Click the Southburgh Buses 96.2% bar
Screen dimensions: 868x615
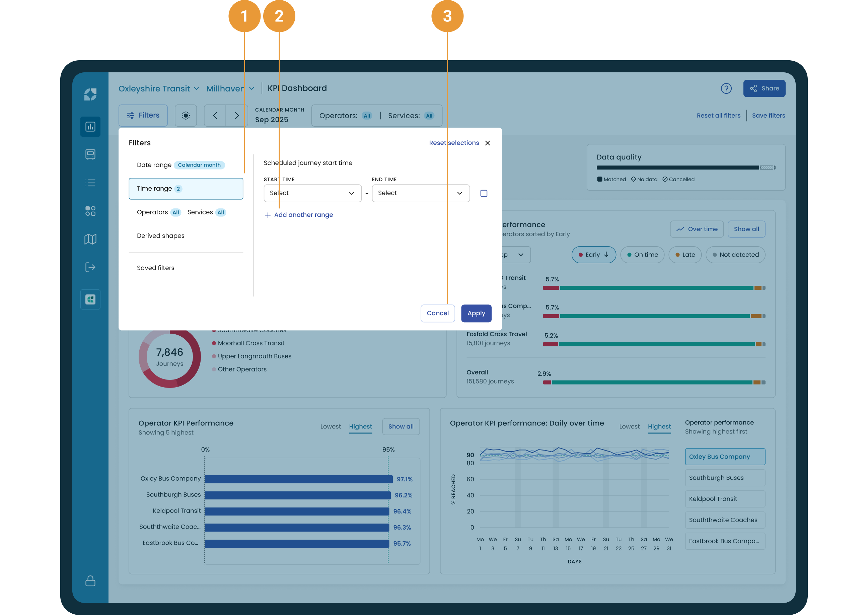pos(297,495)
